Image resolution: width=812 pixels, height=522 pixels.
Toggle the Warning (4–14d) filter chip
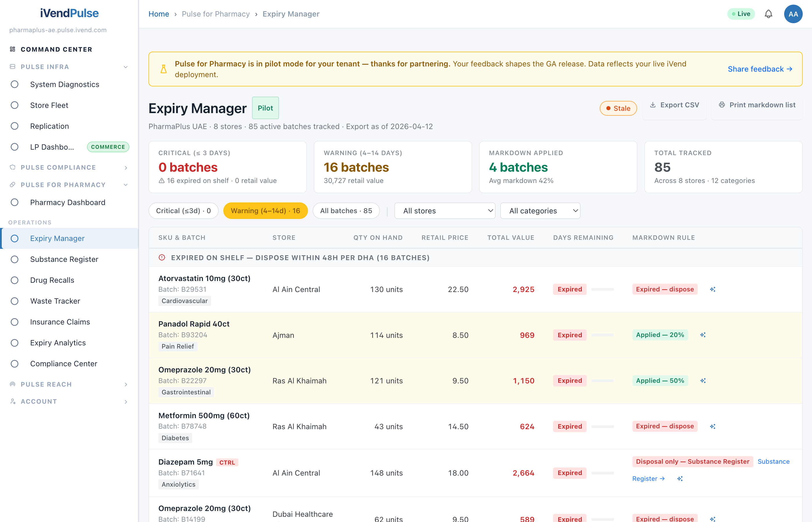265,211
